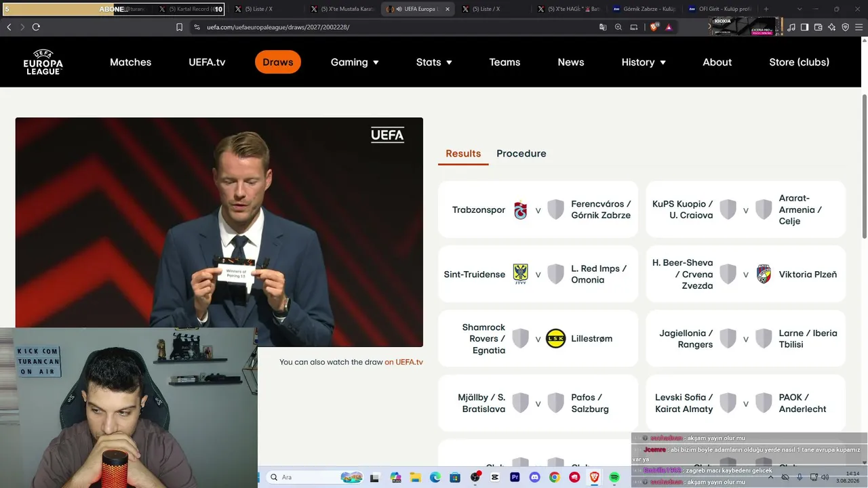Click the Sint-Truidense team name
Image resolution: width=868 pixels, height=488 pixels.
(x=475, y=274)
